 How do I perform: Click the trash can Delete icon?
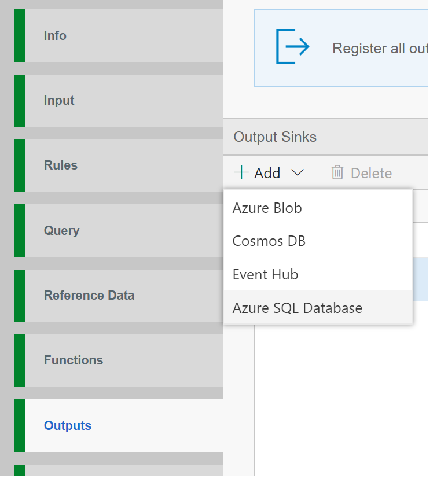point(337,172)
